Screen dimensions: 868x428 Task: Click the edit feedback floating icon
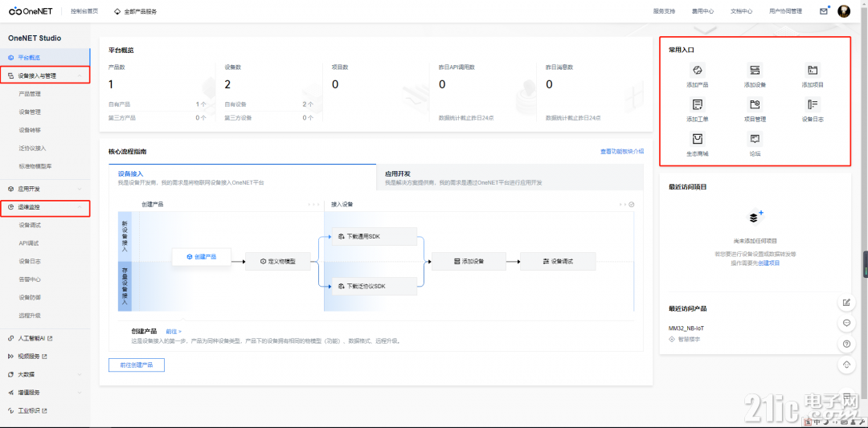pos(845,303)
